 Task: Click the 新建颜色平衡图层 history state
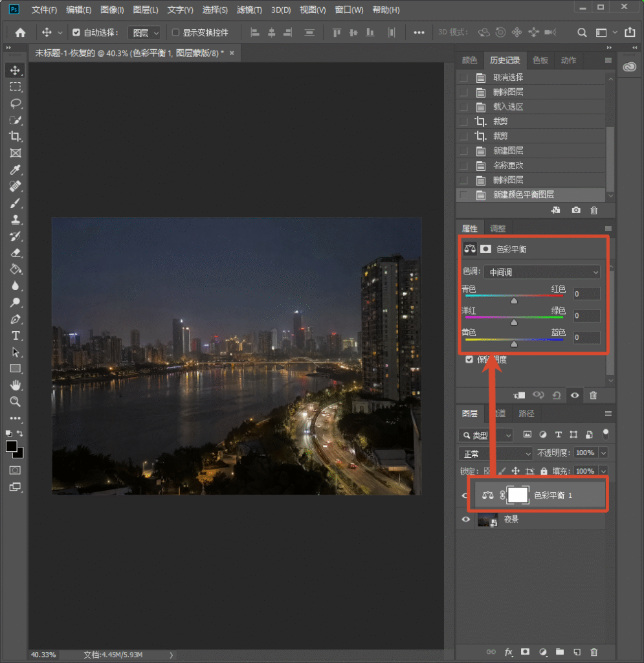(531, 194)
